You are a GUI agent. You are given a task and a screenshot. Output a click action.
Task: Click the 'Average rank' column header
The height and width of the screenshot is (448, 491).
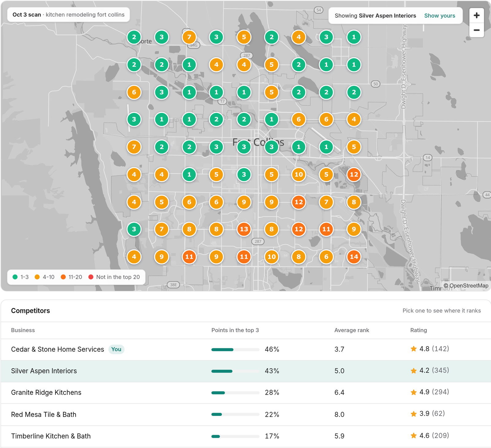[352, 330]
